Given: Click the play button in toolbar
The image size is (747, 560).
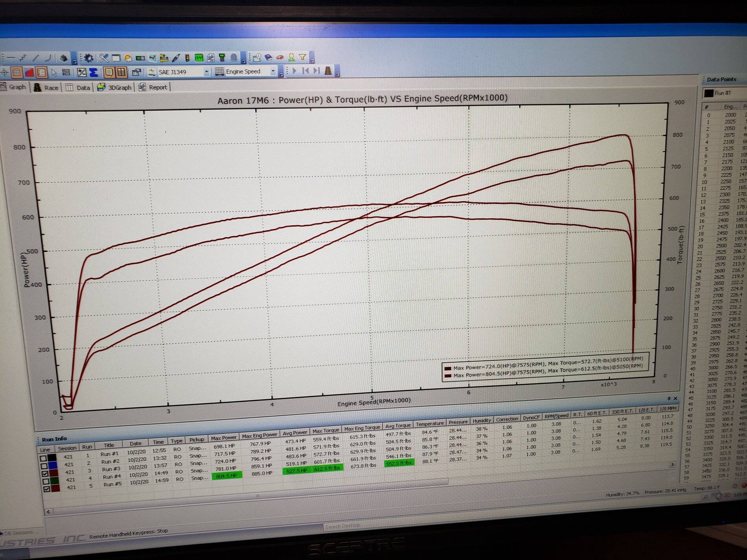Looking at the screenshot, I should tap(294, 71).
